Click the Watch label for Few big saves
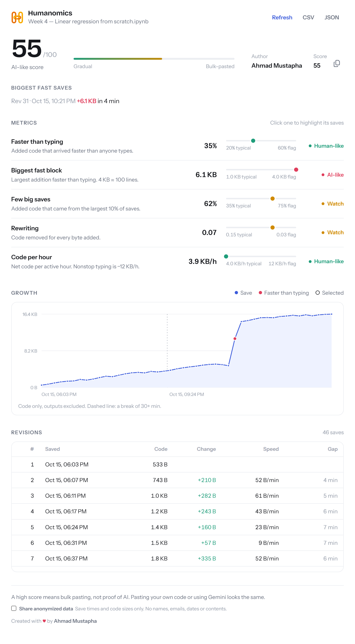 pyautogui.click(x=333, y=204)
